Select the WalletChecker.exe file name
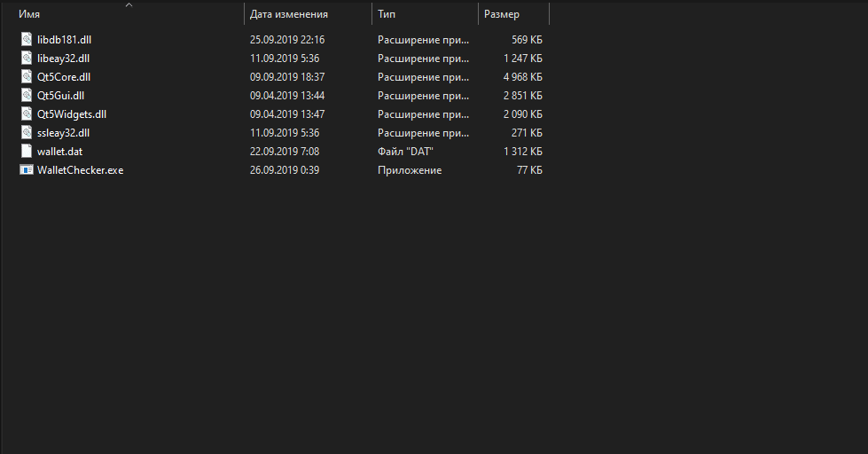The height and width of the screenshot is (454, 868). (80, 170)
